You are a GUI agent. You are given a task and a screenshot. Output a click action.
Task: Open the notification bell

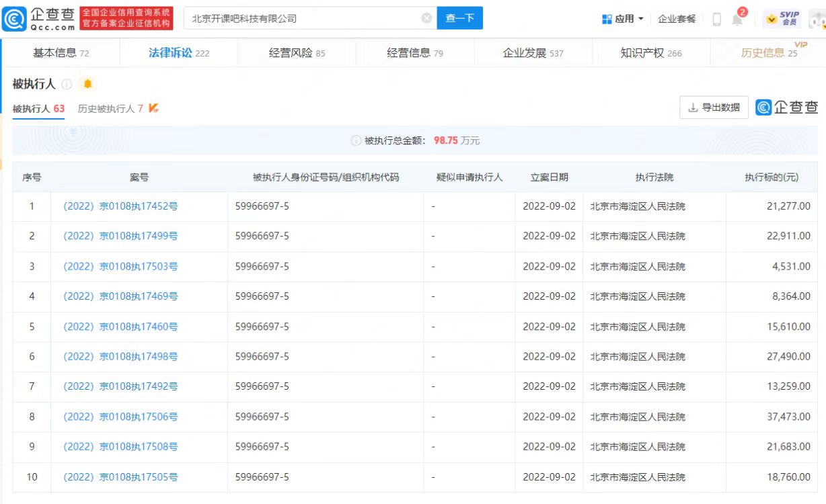737,19
